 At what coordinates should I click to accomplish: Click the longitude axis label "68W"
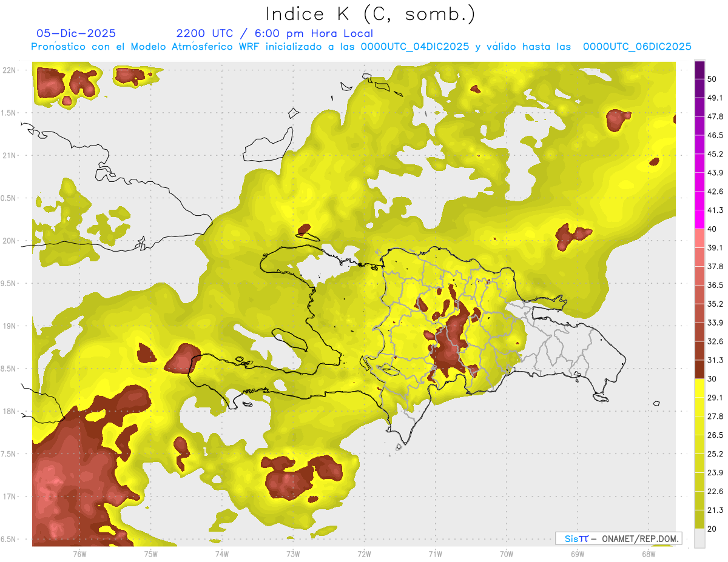click(x=649, y=554)
